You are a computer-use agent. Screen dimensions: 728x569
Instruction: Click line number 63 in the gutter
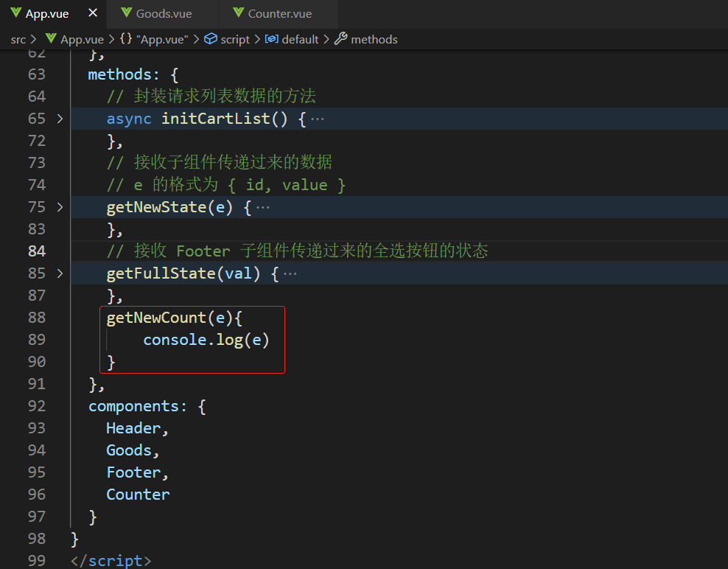pyautogui.click(x=37, y=74)
